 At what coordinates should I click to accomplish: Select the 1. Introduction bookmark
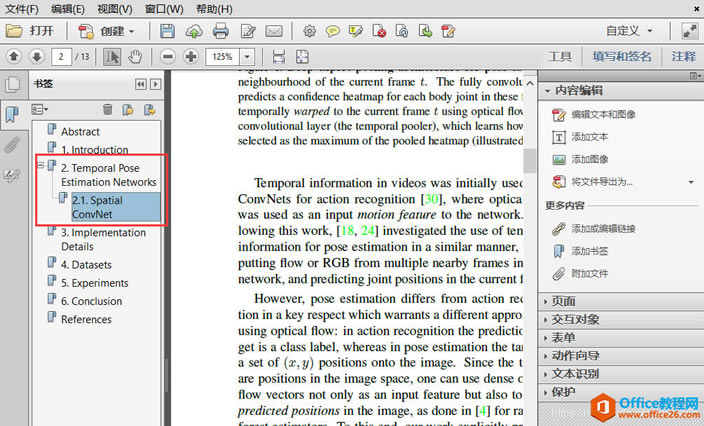(x=95, y=149)
